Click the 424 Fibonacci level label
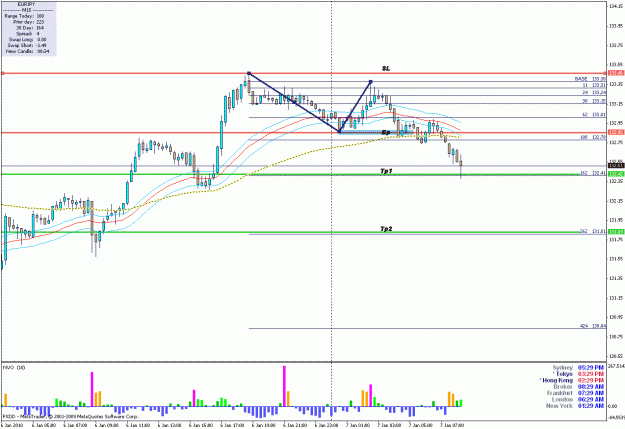The width and height of the screenshot is (625, 429). pyautogui.click(x=593, y=326)
